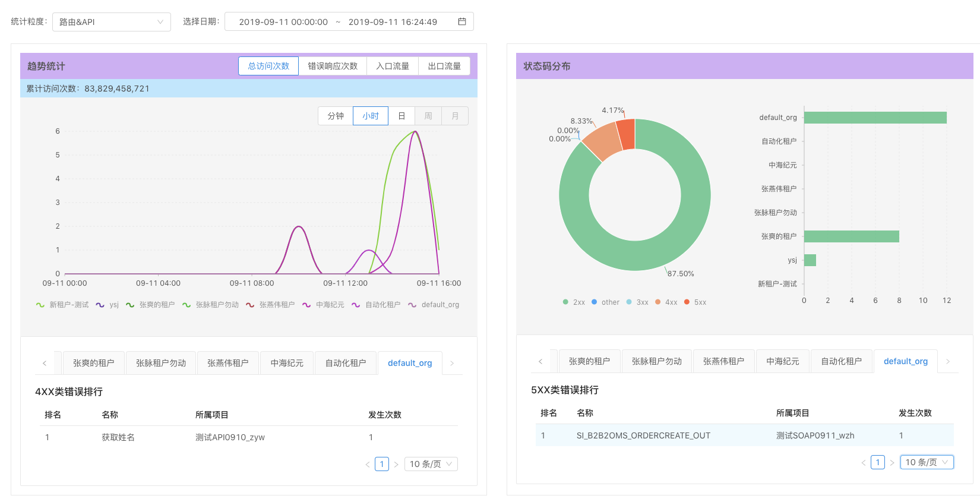The height and width of the screenshot is (502, 980).
Task: Go to next page of 5XX error table
Action: pos(892,463)
